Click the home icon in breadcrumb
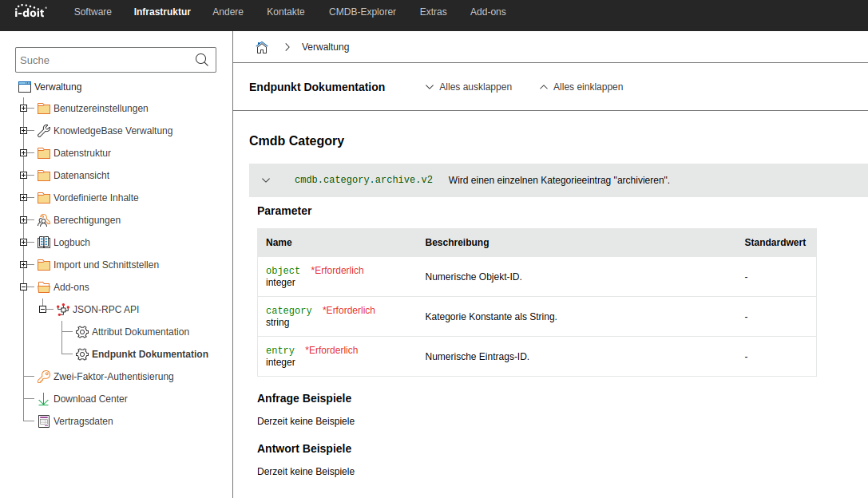This screenshot has height=498, width=868. [x=262, y=48]
